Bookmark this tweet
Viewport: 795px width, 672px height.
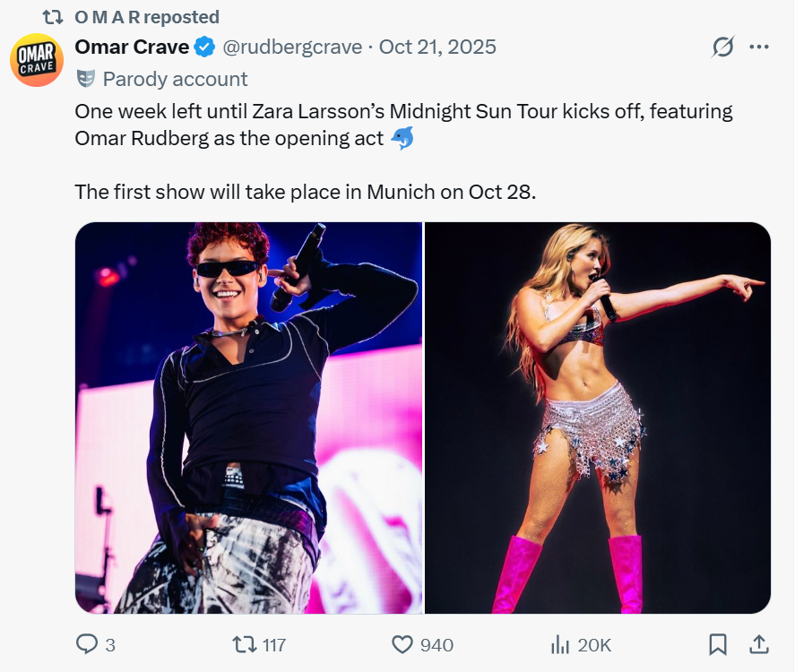[717, 644]
